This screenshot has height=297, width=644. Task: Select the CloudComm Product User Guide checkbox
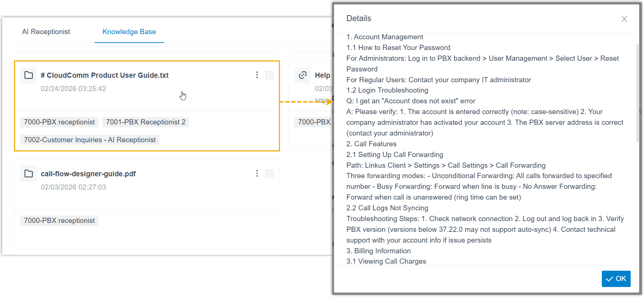click(x=269, y=75)
